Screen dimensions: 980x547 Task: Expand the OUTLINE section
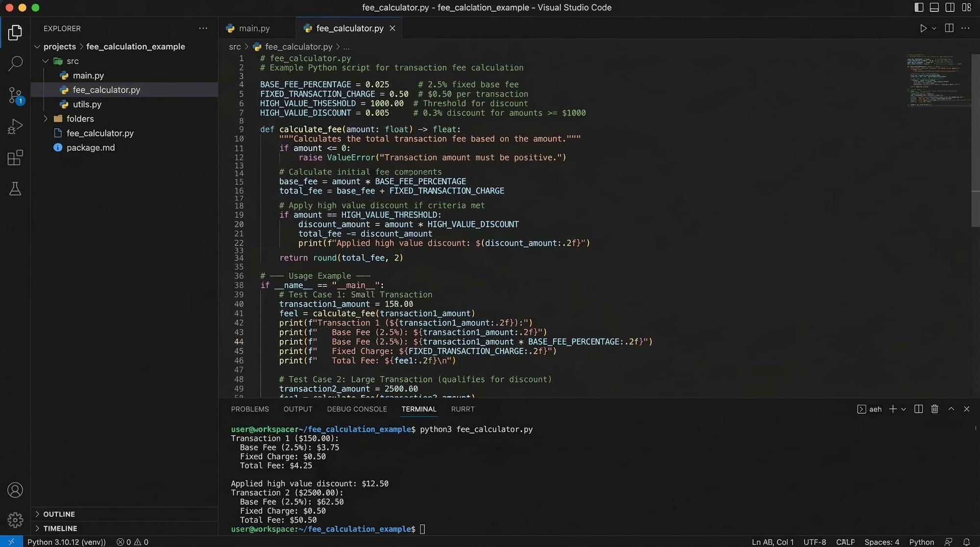59,514
